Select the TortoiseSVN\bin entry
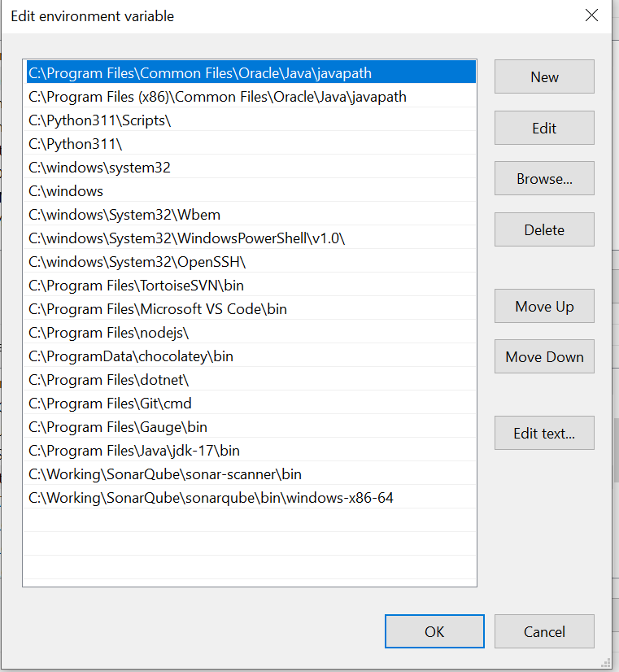Image resolution: width=619 pixels, height=672 pixels. point(136,286)
